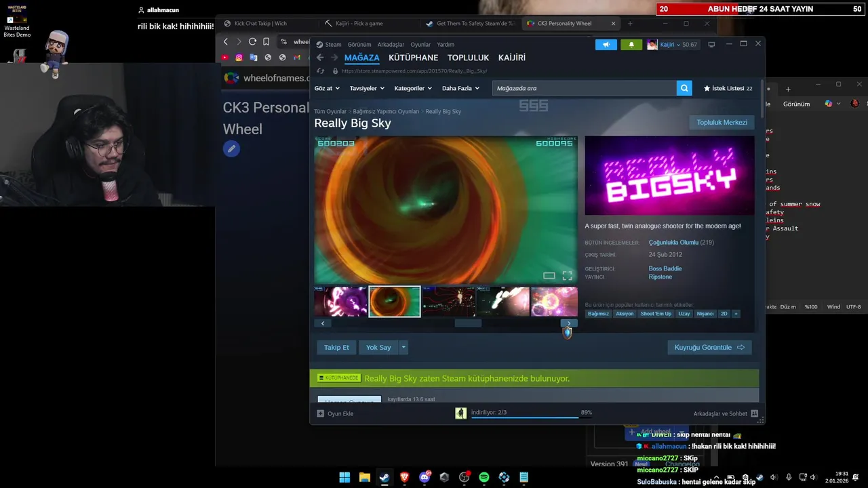Go to MAĞAZA tab
Screen dimensions: 868x488
tap(361, 58)
